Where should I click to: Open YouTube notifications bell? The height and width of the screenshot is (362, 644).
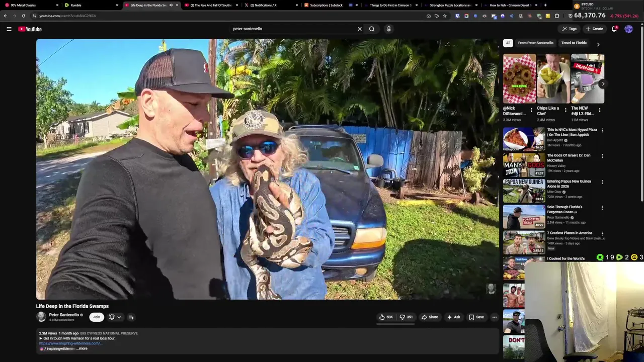point(614,29)
